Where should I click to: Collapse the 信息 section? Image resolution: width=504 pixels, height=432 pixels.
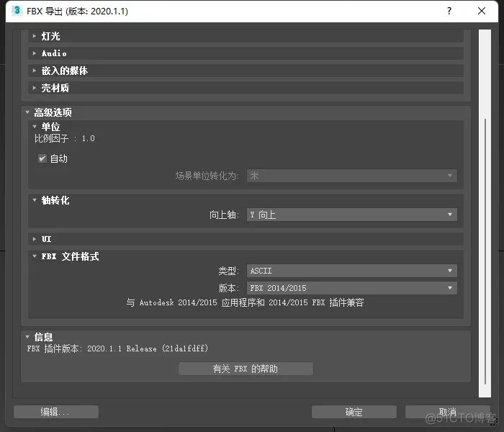[x=246, y=337]
